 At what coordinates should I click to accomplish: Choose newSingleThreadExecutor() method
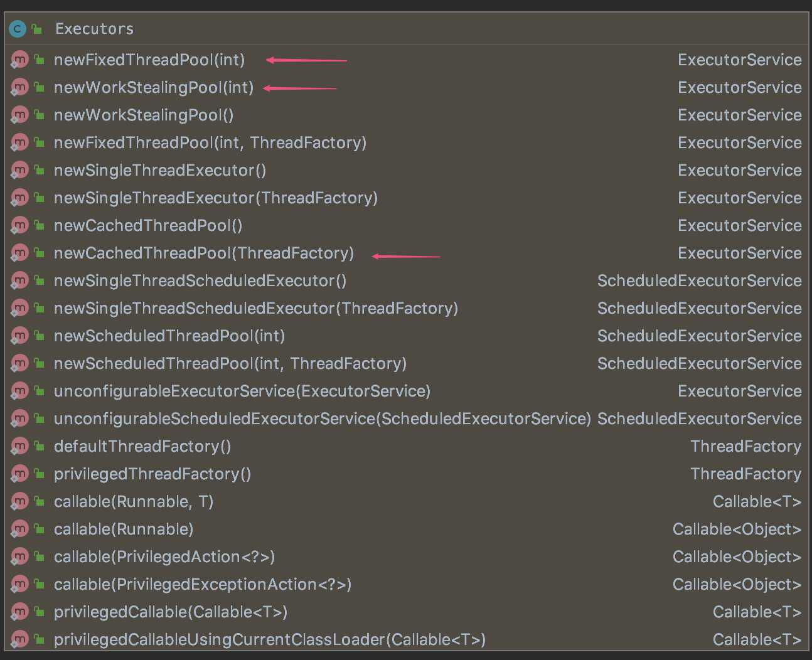(160, 170)
